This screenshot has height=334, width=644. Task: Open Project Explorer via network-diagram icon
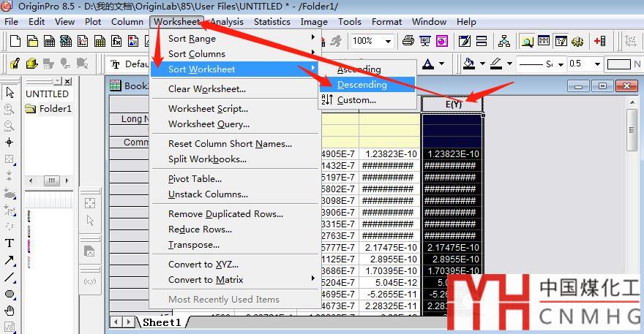(504, 41)
